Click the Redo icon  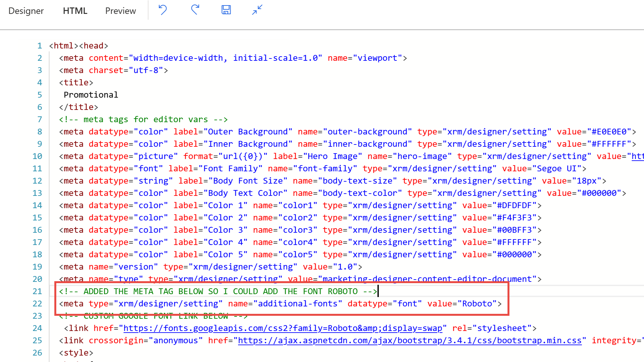195,10
